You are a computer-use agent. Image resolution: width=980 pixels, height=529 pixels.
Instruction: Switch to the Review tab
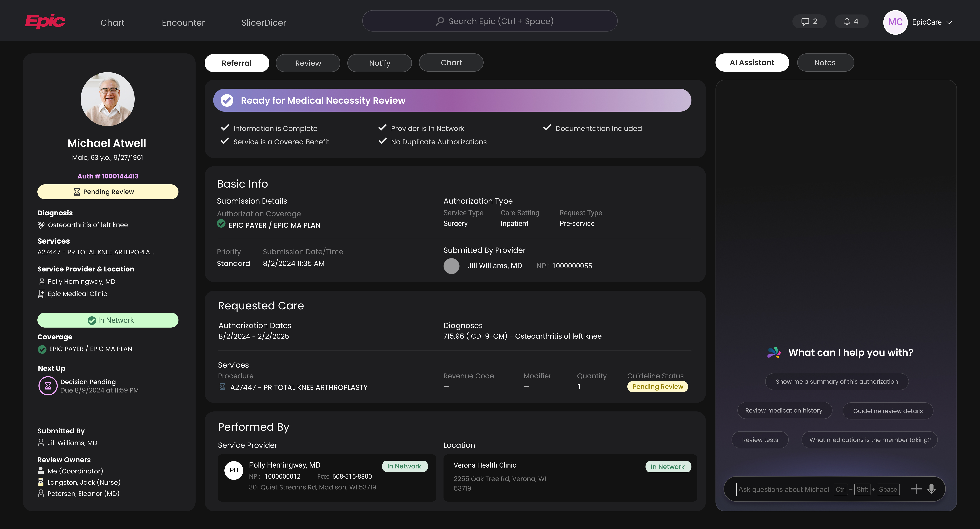pos(308,63)
